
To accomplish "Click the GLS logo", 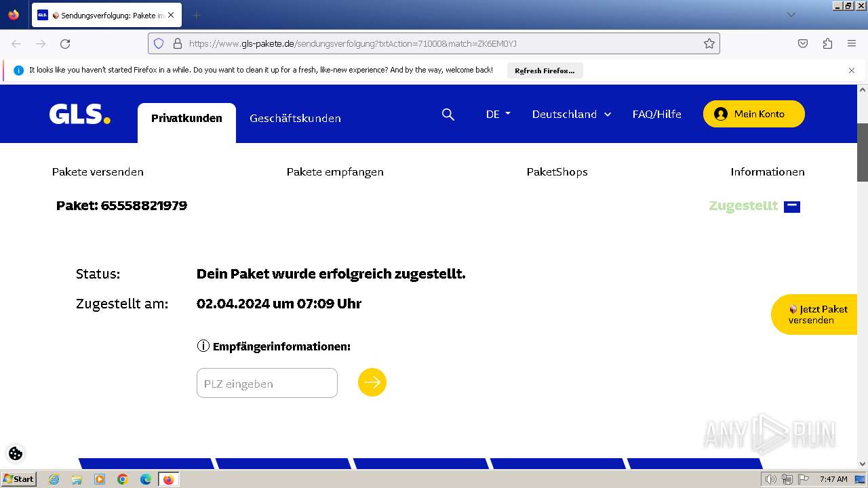I will tap(79, 114).
